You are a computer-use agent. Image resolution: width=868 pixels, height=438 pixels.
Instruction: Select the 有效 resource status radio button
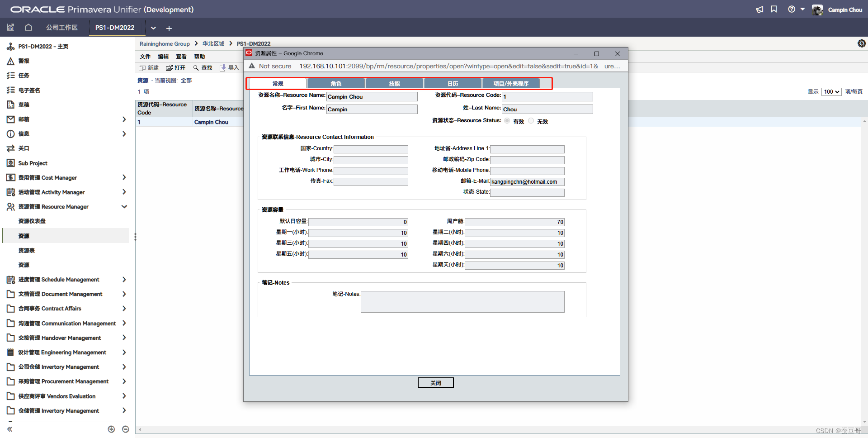[x=507, y=121]
